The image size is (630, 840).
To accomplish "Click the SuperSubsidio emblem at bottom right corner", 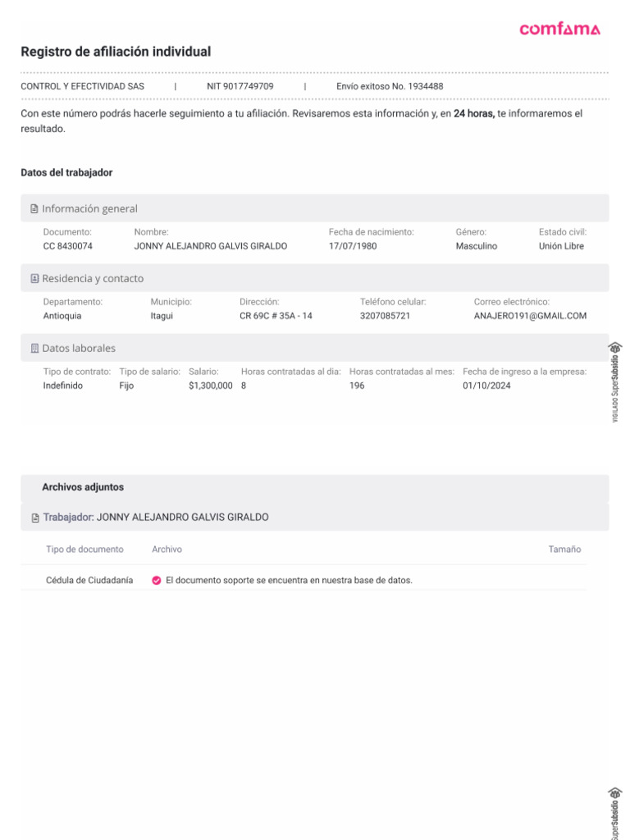I will 615,810.
